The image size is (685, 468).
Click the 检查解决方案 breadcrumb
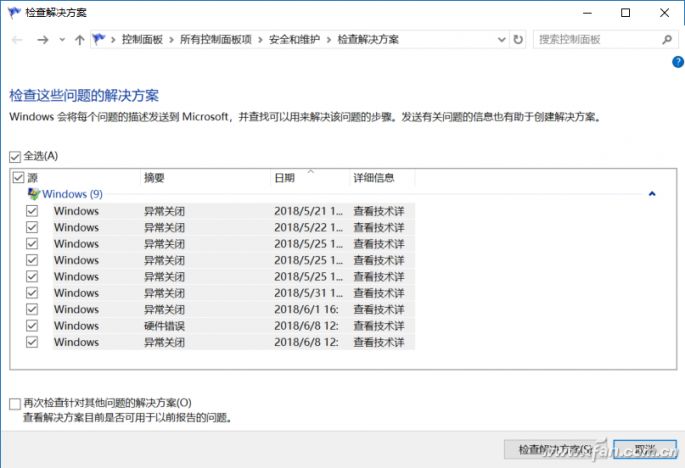coord(368,40)
